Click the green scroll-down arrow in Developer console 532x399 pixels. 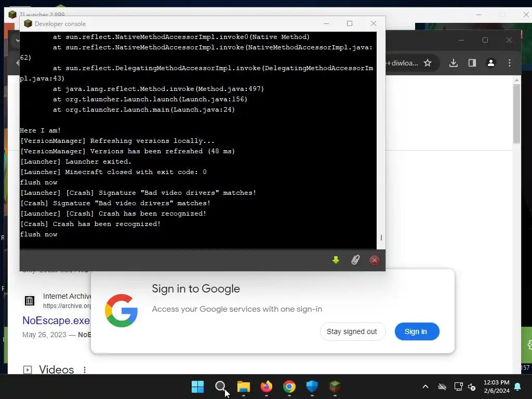click(x=336, y=260)
